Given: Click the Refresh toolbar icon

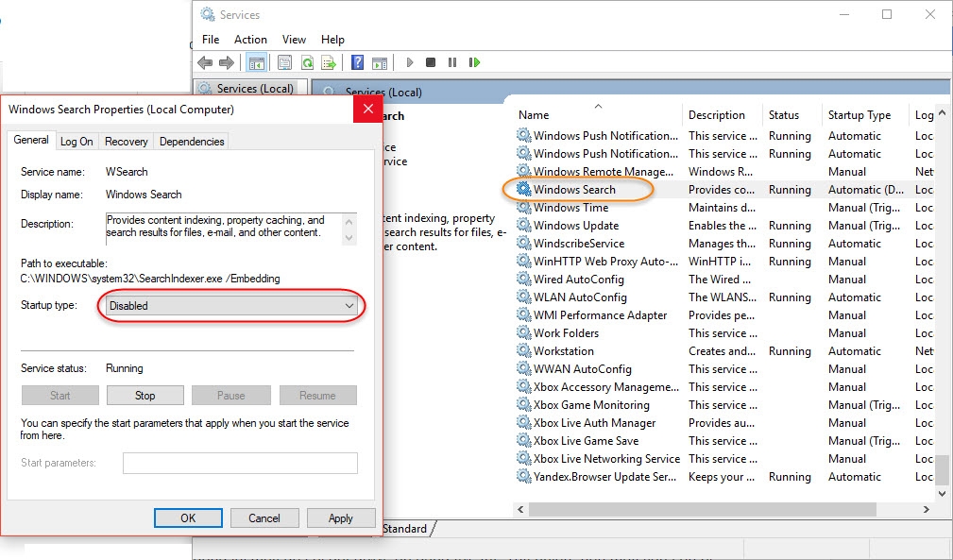Looking at the screenshot, I should click(308, 62).
